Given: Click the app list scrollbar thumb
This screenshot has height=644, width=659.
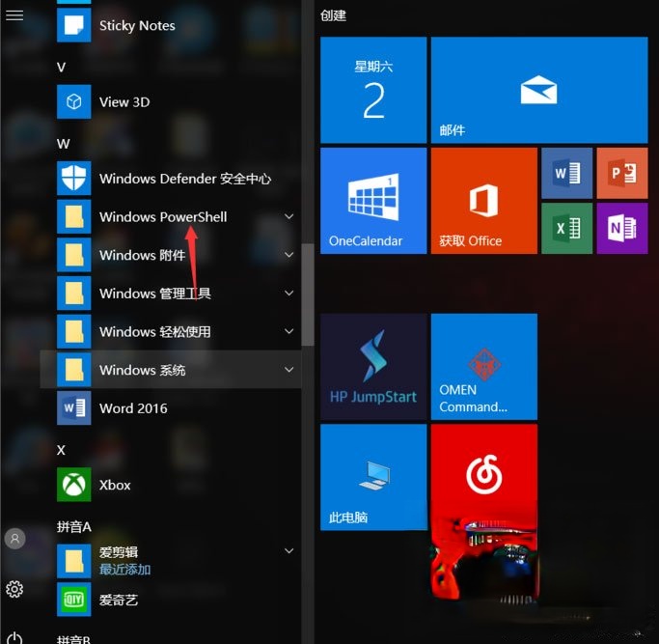Looking at the screenshot, I should coord(308,294).
